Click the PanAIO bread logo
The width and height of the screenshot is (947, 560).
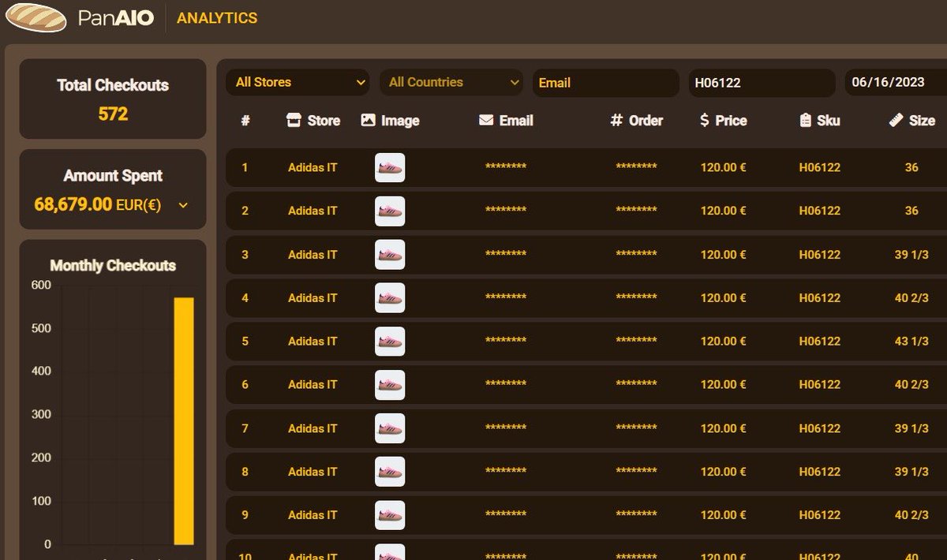point(36,17)
